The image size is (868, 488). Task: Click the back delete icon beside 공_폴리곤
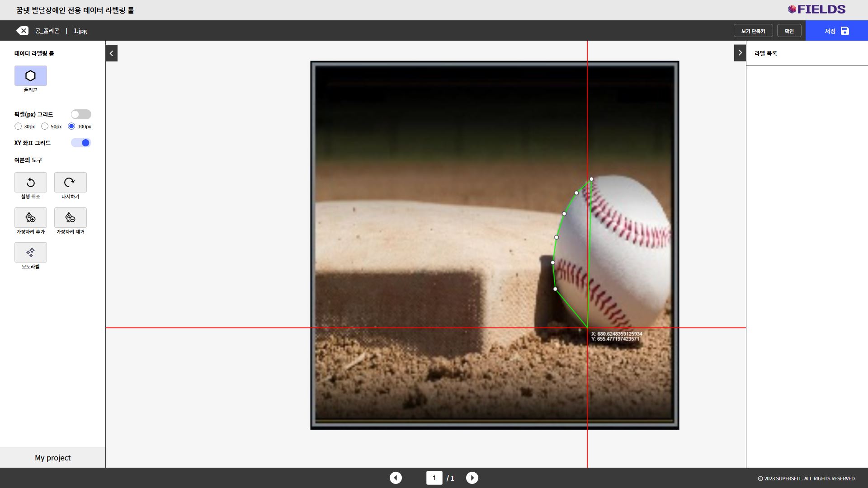22,31
